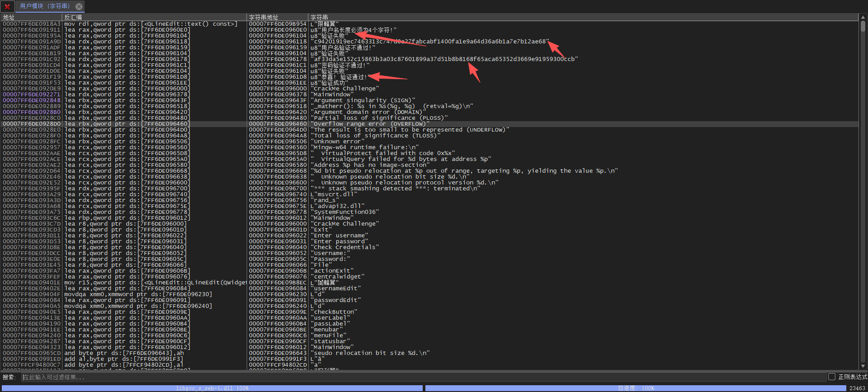868x392 pixels.
Task: Enable the 正则表达式 checkbox
Action: [831, 377]
